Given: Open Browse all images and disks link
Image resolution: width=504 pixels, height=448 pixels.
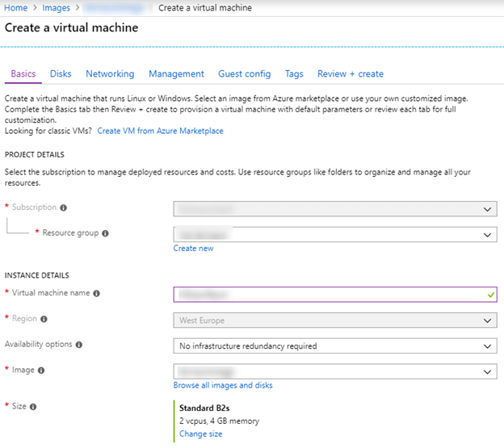Looking at the screenshot, I should (x=222, y=385).
